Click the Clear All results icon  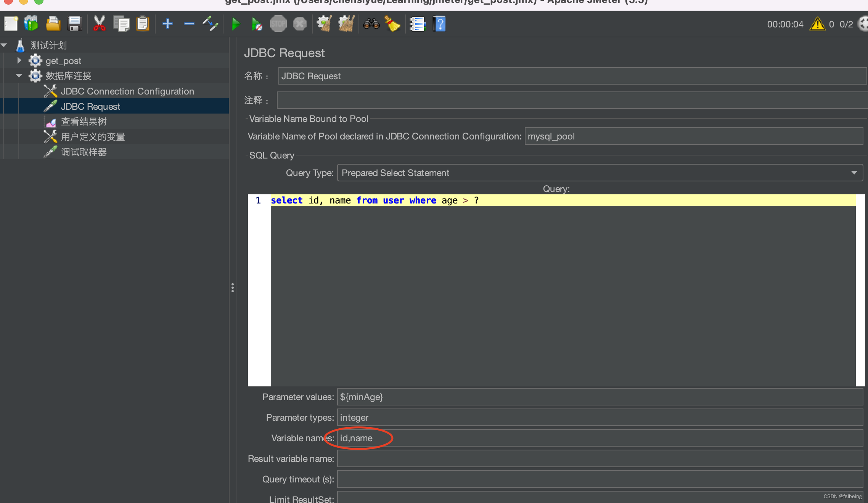(x=346, y=24)
